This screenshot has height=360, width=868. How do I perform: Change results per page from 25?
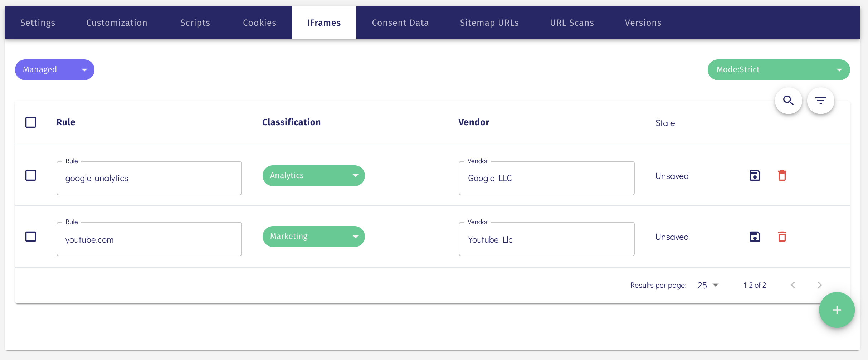[x=707, y=285]
